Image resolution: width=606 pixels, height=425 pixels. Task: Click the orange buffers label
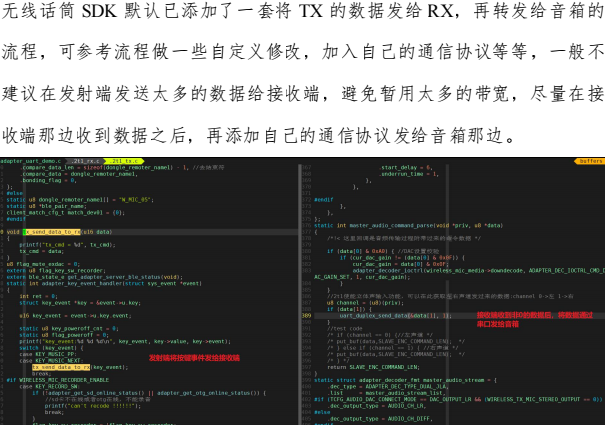591,161
